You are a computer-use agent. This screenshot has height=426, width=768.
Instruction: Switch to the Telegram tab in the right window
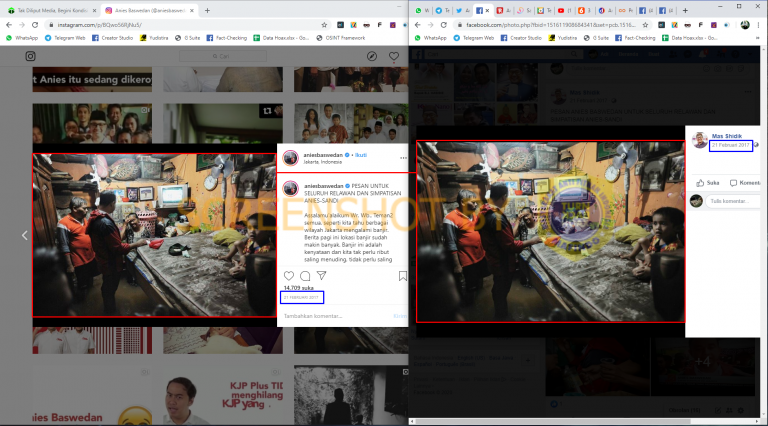point(443,10)
